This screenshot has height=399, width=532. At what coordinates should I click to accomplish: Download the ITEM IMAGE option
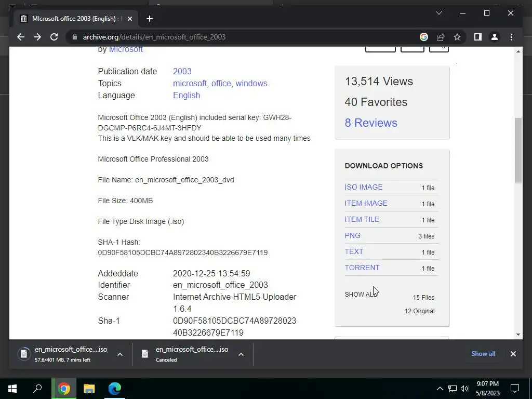(366, 203)
